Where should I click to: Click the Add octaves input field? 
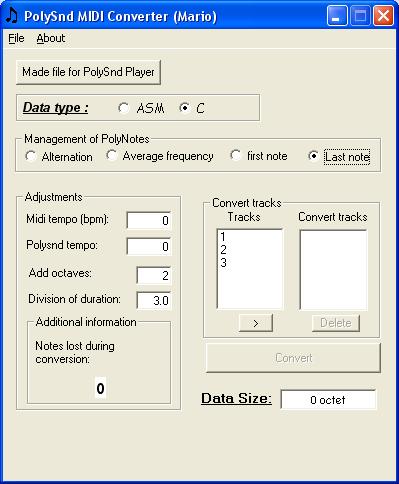(154, 275)
